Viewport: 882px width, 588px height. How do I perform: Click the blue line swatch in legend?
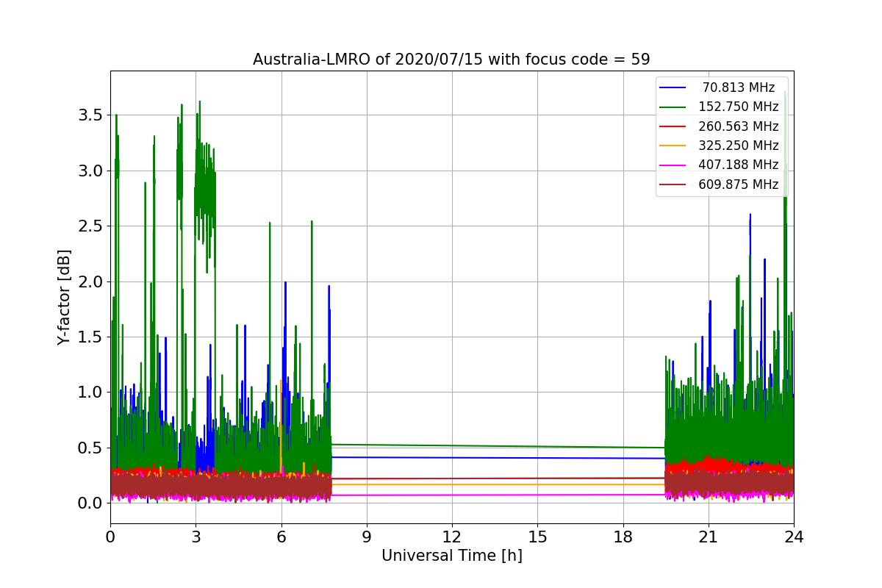[673, 87]
